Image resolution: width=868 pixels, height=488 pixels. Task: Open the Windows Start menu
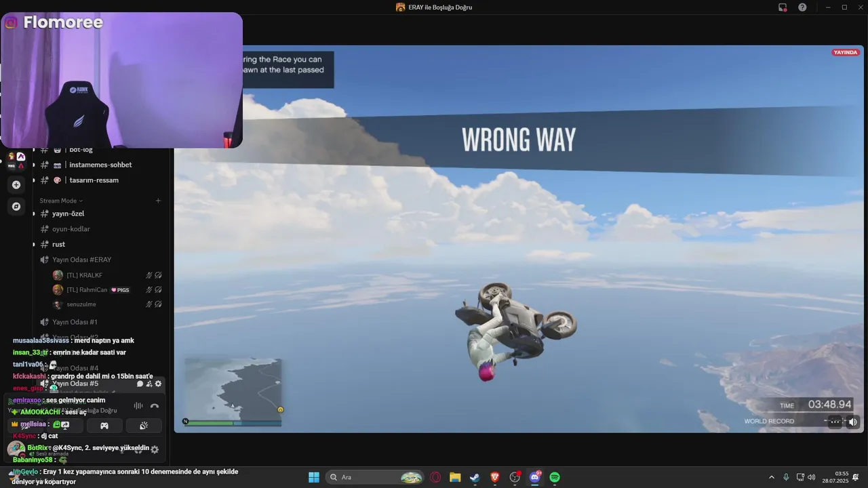(x=314, y=477)
